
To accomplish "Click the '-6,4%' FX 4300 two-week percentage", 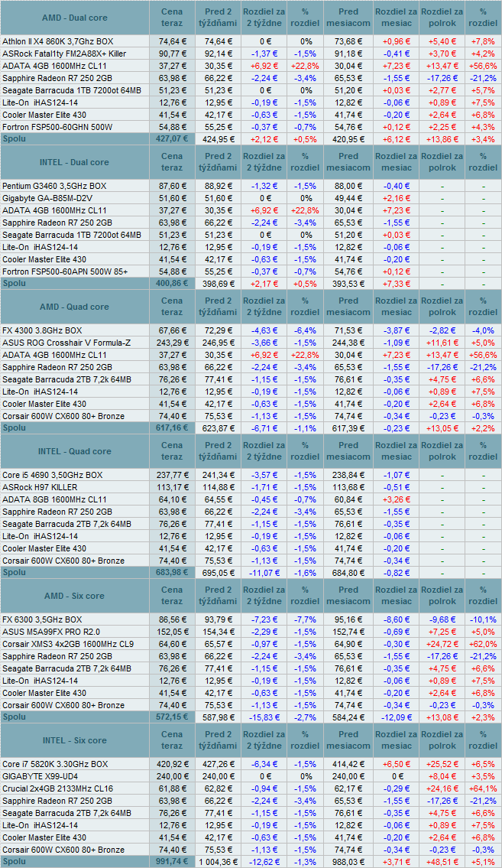I will pyautogui.click(x=305, y=330).
